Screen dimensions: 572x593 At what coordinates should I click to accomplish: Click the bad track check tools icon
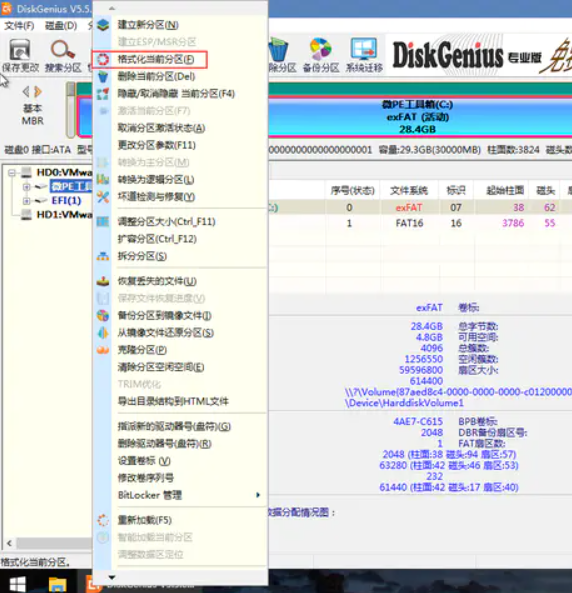(103, 197)
